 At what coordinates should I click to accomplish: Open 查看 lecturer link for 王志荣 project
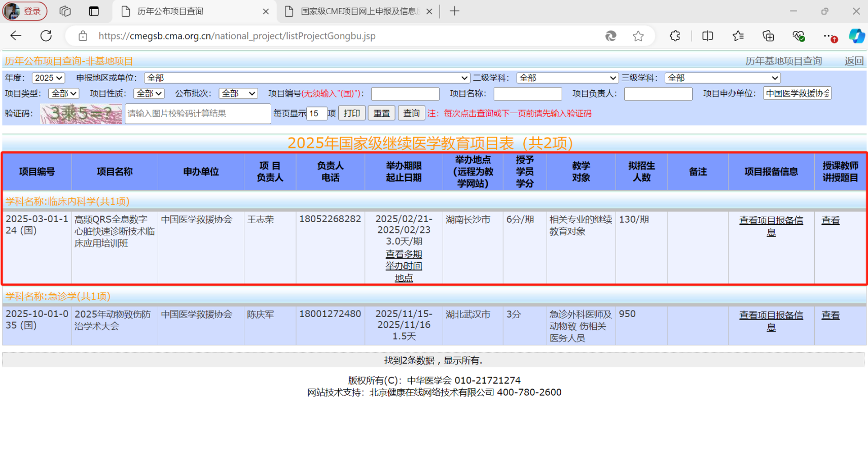[830, 220]
